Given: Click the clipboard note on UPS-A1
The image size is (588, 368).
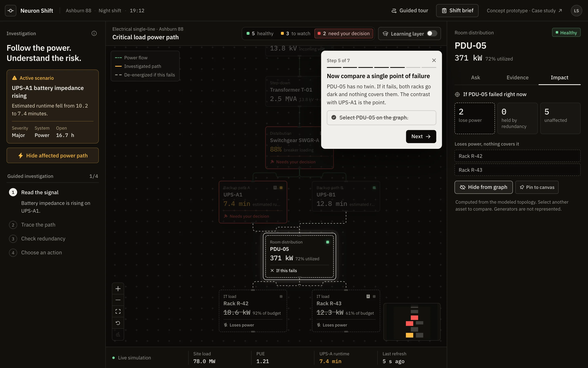Looking at the screenshot, I should (x=275, y=187).
